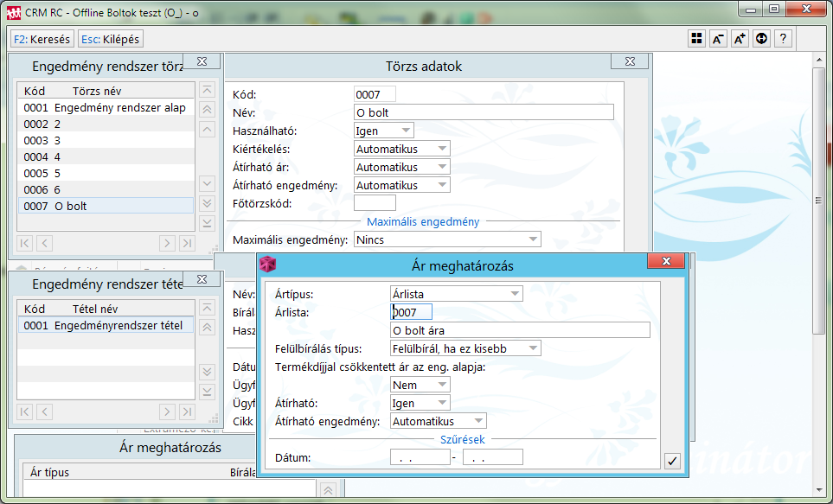The width and height of the screenshot is (833, 504).
Task: Click the Dátum end date field
Action: (x=493, y=457)
